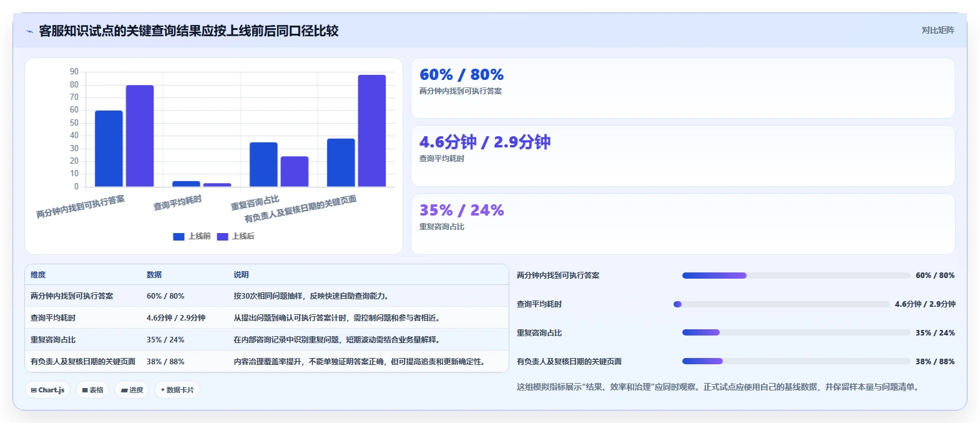Image resolution: width=980 pixels, height=423 pixels.
Task: Click the spark icon beside the header title
Action: coord(29,31)
